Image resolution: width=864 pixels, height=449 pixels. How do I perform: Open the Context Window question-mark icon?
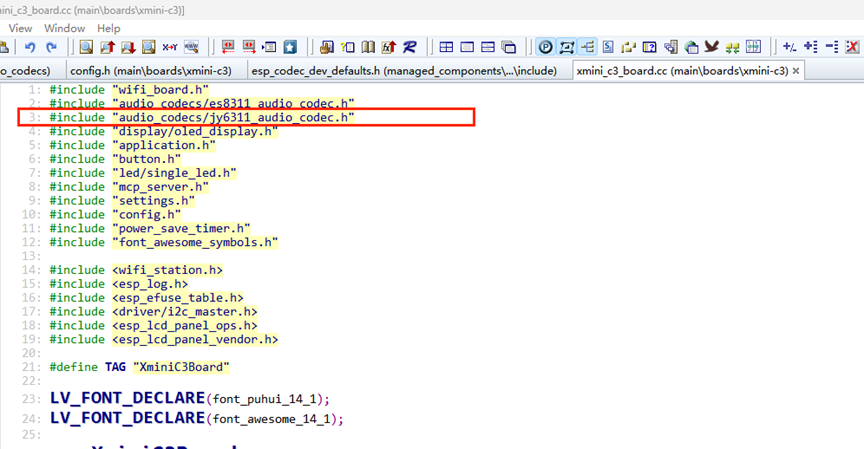[x=650, y=47]
